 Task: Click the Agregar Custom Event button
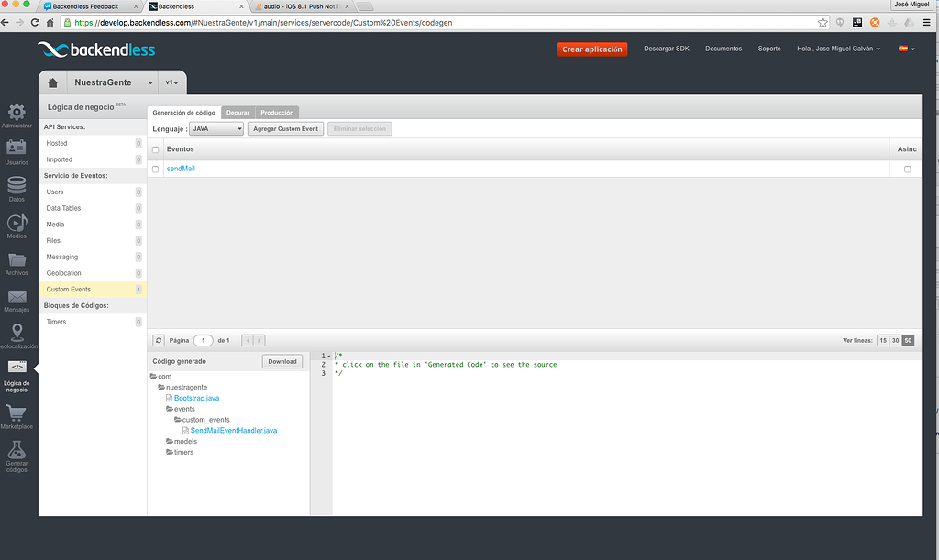point(285,128)
